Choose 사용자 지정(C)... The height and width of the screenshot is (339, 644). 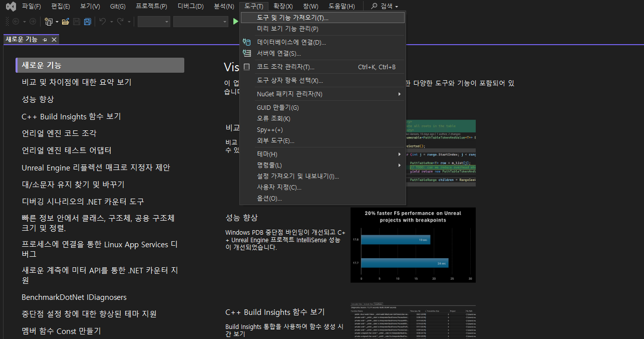click(x=322, y=187)
